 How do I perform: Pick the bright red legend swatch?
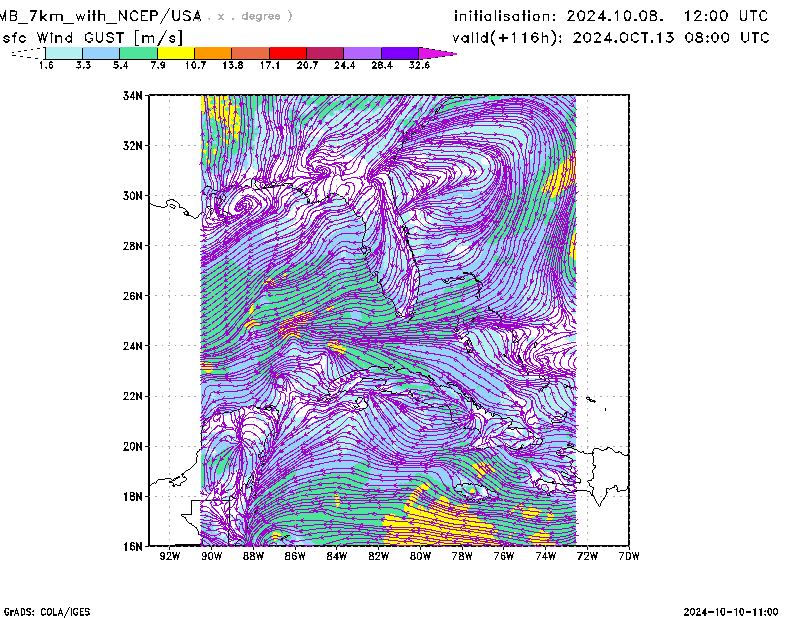click(x=288, y=53)
